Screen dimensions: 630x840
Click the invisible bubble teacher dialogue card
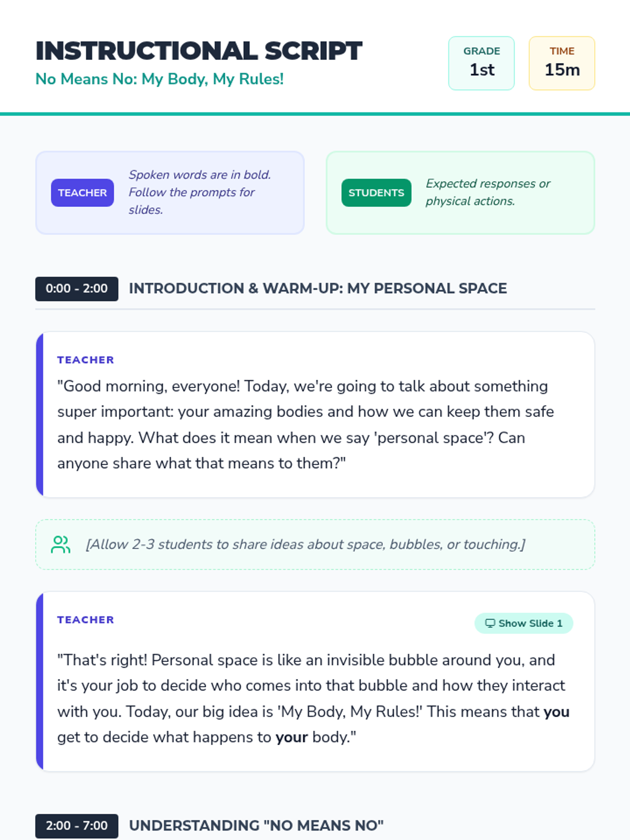pyautogui.click(x=315, y=681)
